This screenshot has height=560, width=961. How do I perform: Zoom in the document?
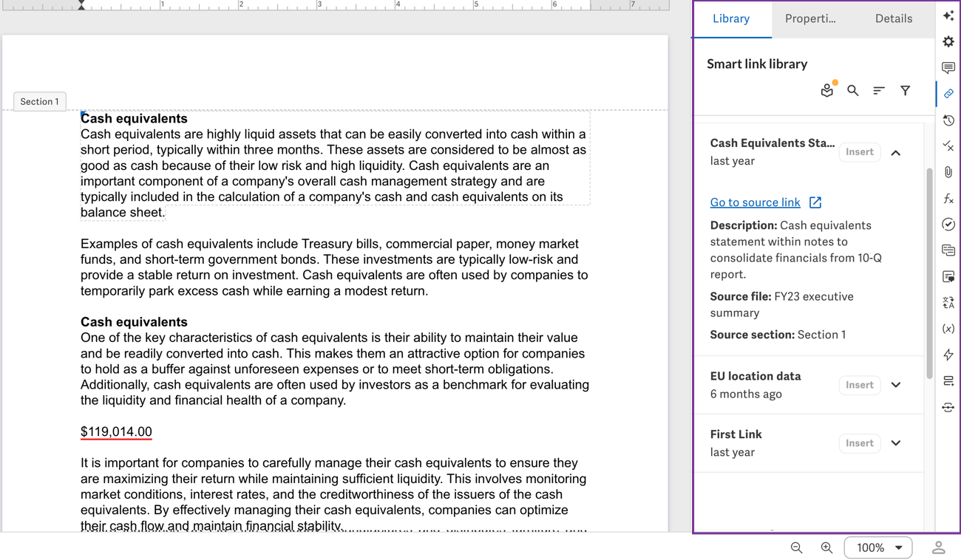(x=826, y=547)
